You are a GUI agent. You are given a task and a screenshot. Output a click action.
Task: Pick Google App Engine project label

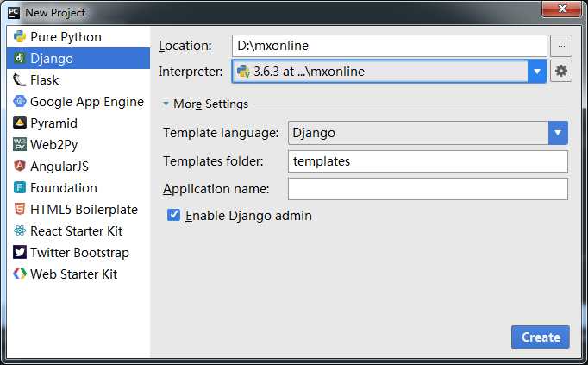pyautogui.click(x=86, y=102)
